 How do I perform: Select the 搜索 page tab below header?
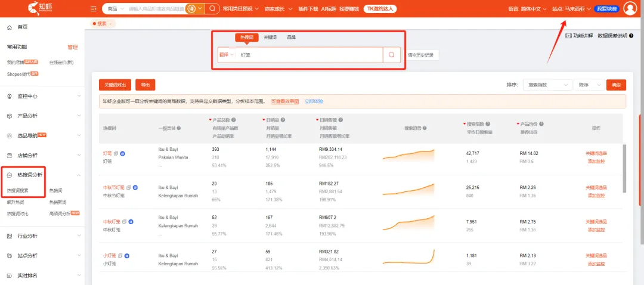tap(103, 24)
